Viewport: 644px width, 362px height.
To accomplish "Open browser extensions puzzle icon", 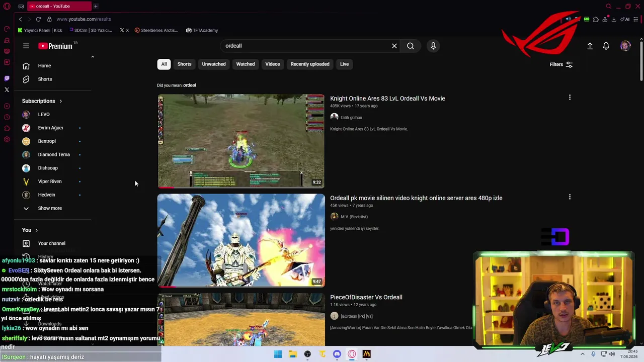I will (596, 19).
